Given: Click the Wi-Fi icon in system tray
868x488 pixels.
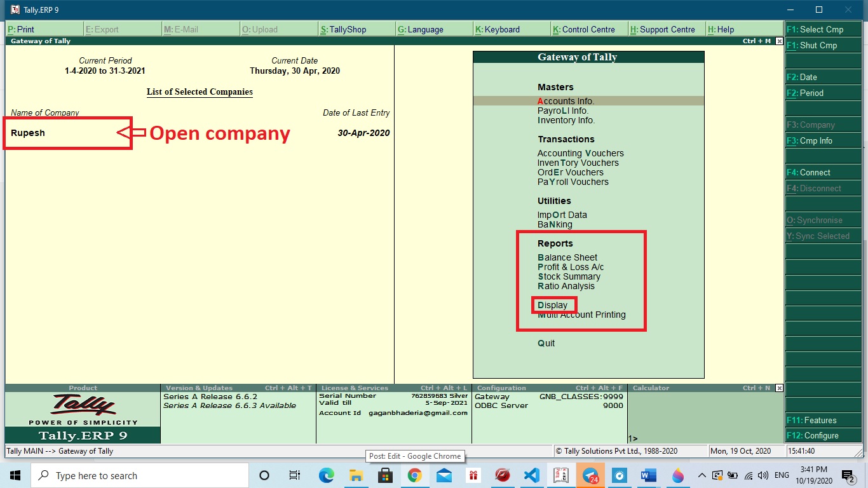Looking at the screenshot, I should 749,475.
